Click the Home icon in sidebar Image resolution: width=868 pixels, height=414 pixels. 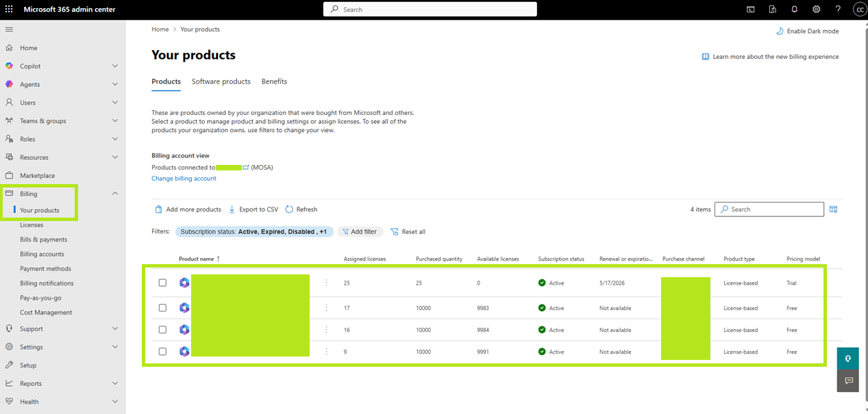(x=9, y=48)
